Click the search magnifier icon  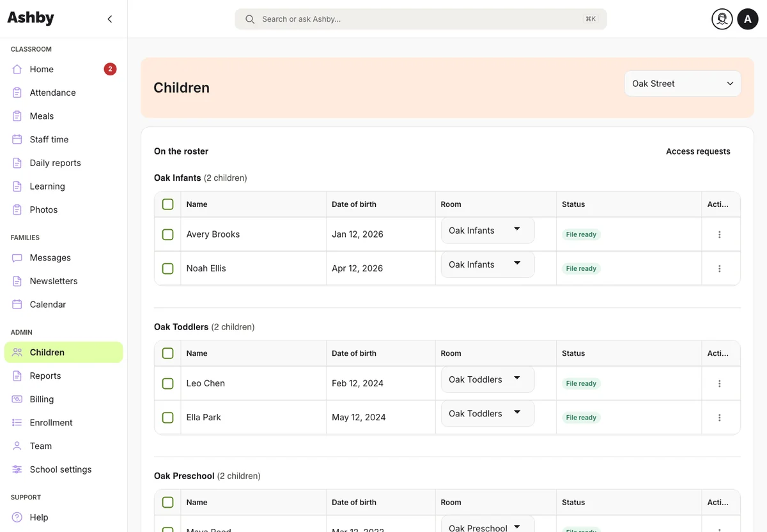[250, 19]
